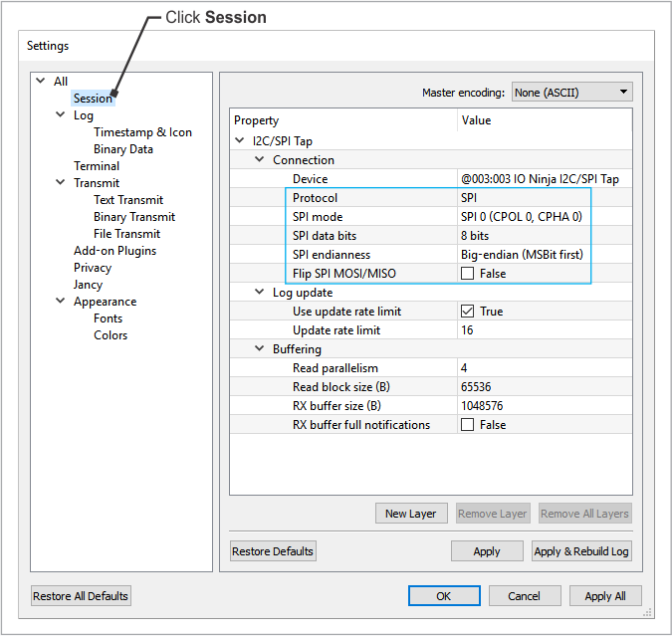Image resolution: width=672 pixels, height=636 pixels.
Task: Uncheck Use update rate limit checkbox
Action: point(467,312)
